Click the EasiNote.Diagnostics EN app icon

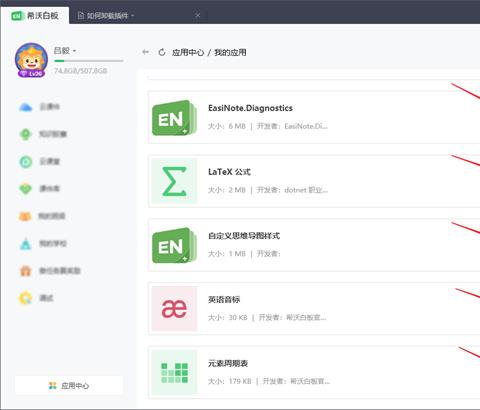coord(174,118)
